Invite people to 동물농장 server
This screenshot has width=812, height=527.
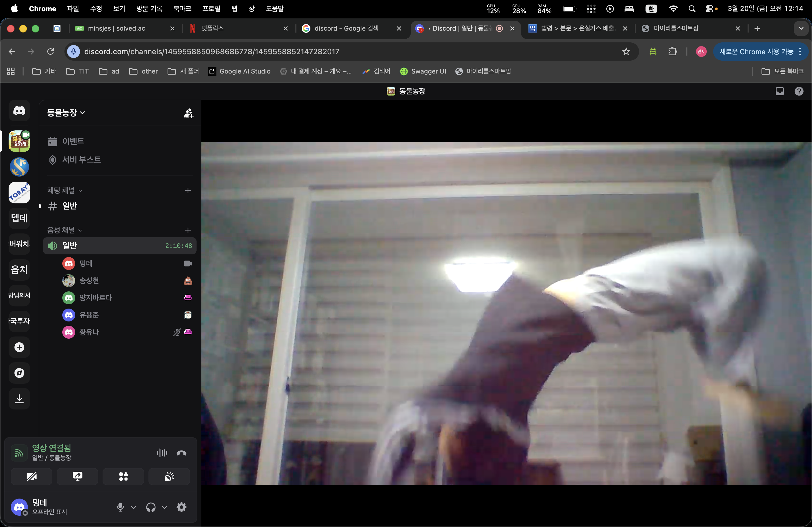coord(188,113)
